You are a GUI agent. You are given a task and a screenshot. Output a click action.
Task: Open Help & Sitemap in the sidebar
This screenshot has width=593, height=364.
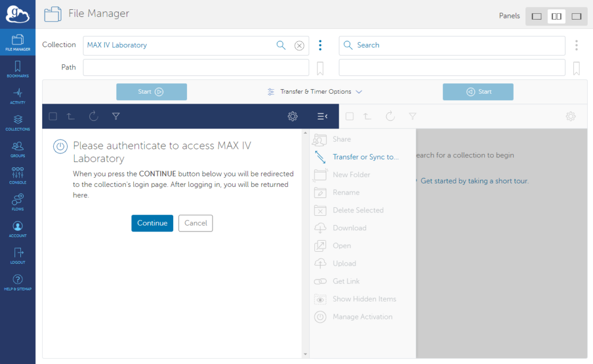pos(18,282)
